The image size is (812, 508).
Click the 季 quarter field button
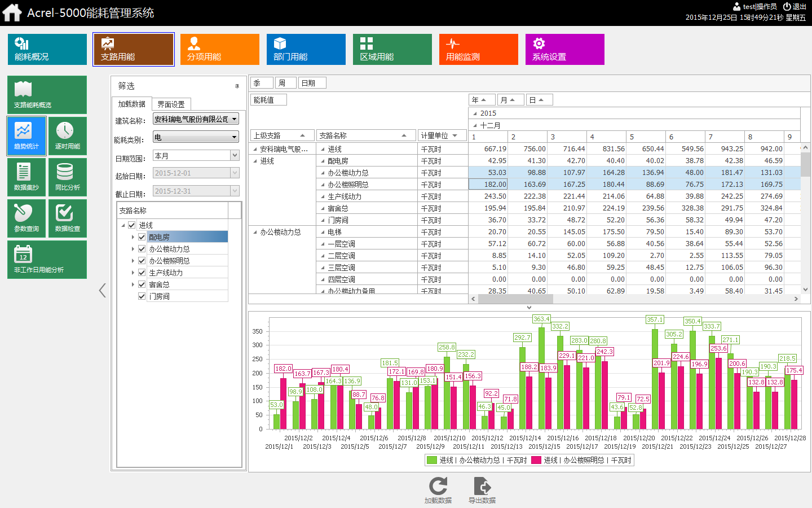(x=261, y=83)
